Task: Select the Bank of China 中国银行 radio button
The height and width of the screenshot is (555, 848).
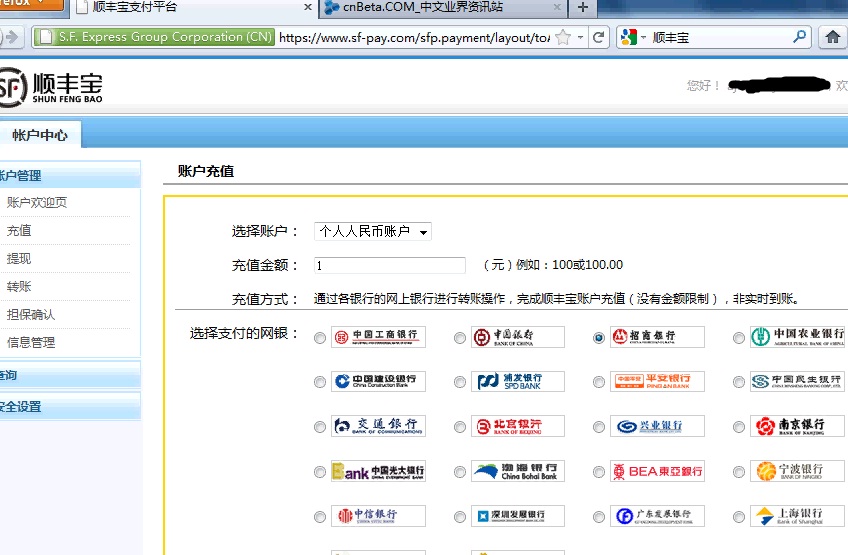Action: coord(460,338)
